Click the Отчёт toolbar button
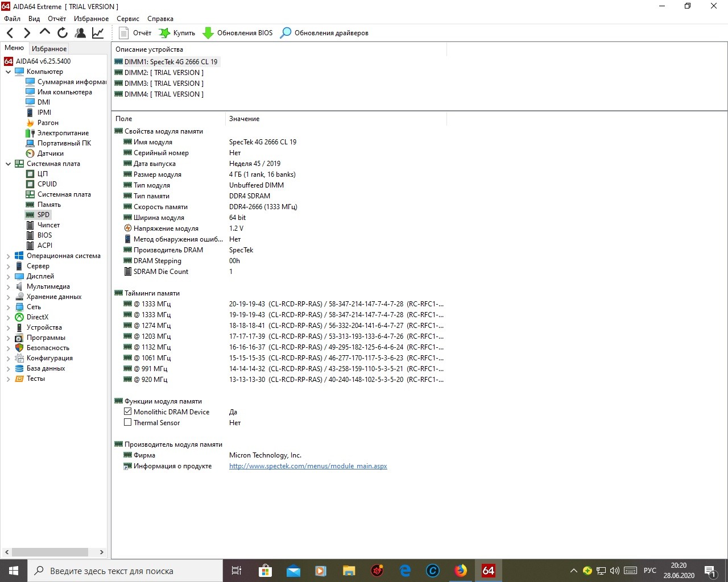 pyautogui.click(x=135, y=33)
